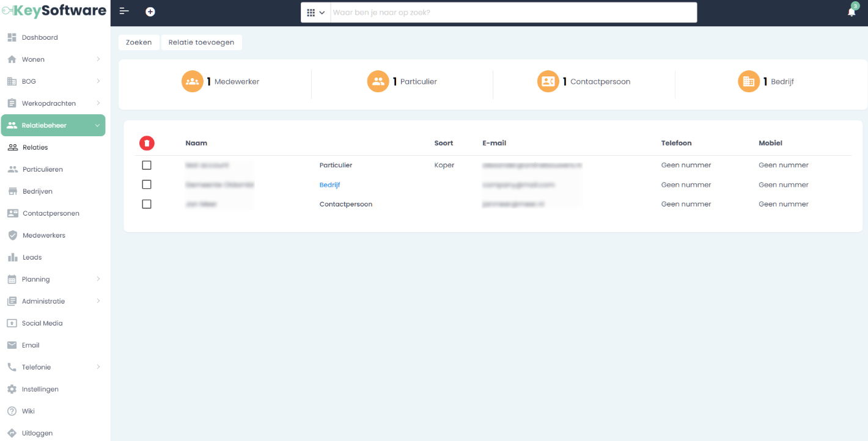Click the Naam column header
This screenshot has width=868, height=441.
point(196,143)
